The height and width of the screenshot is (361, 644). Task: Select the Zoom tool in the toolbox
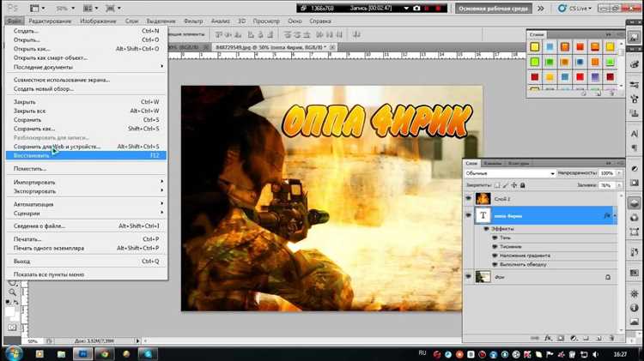[12, 292]
